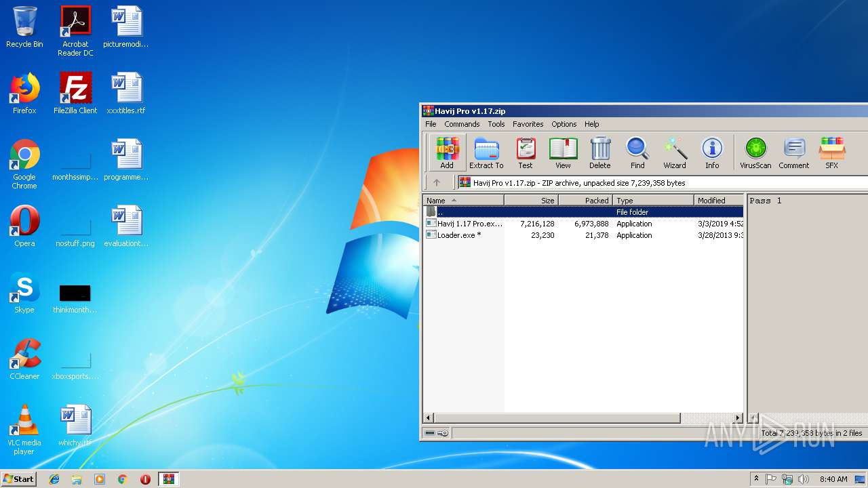This screenshot has height=488, width=868.
Task: Open the Options menu
Action: [x=564, y=124]
